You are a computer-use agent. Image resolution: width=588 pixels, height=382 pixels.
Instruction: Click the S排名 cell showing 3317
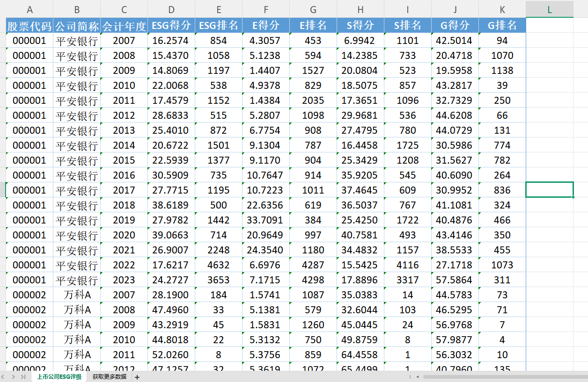point(407,280)
